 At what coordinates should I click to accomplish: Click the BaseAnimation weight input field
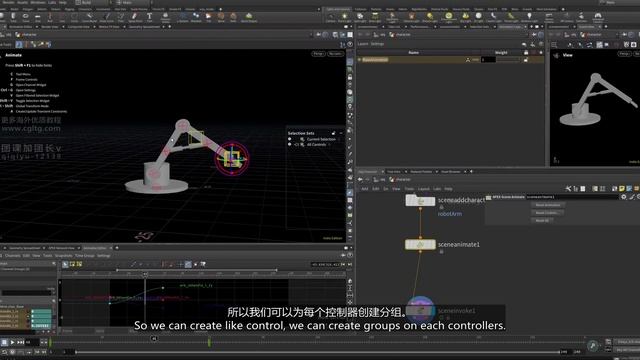click(488, 60)
